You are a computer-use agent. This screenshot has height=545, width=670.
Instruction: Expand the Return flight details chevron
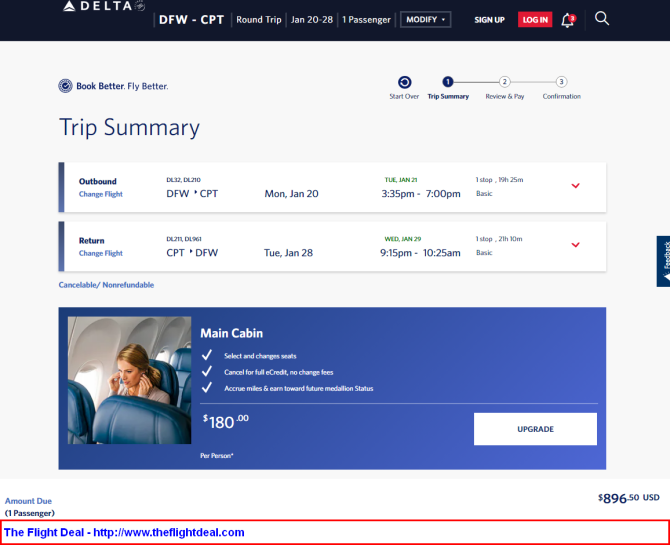[x=576, y=245]
